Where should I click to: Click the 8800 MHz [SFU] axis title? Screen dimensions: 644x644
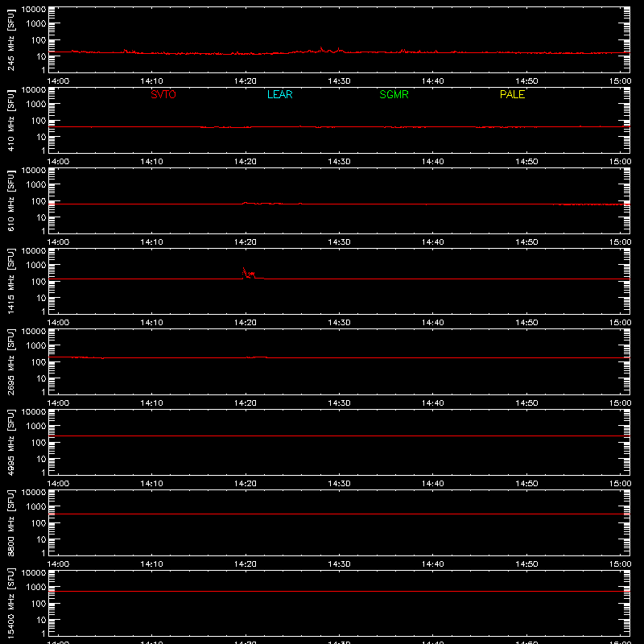point(10,522)
